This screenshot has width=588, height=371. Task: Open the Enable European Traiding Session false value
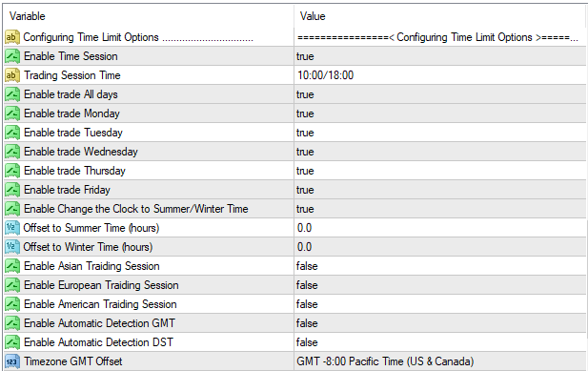pos(440,285)
